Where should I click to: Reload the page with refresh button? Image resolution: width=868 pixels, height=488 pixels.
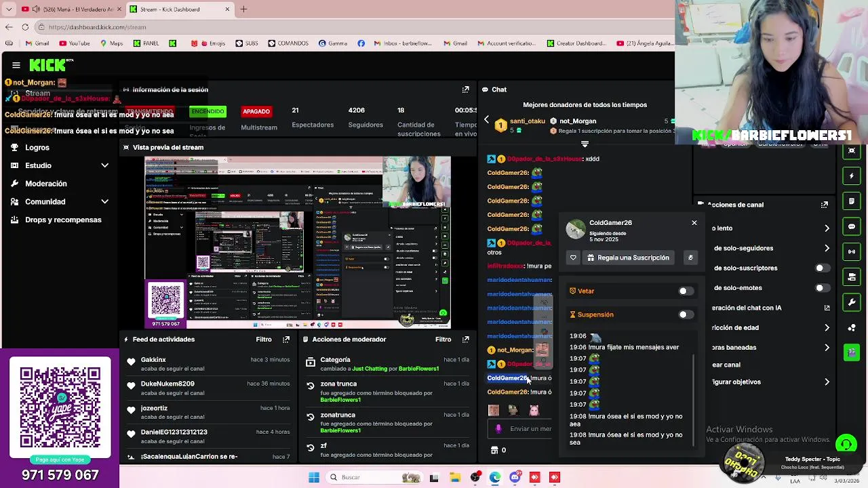(25, 27)
